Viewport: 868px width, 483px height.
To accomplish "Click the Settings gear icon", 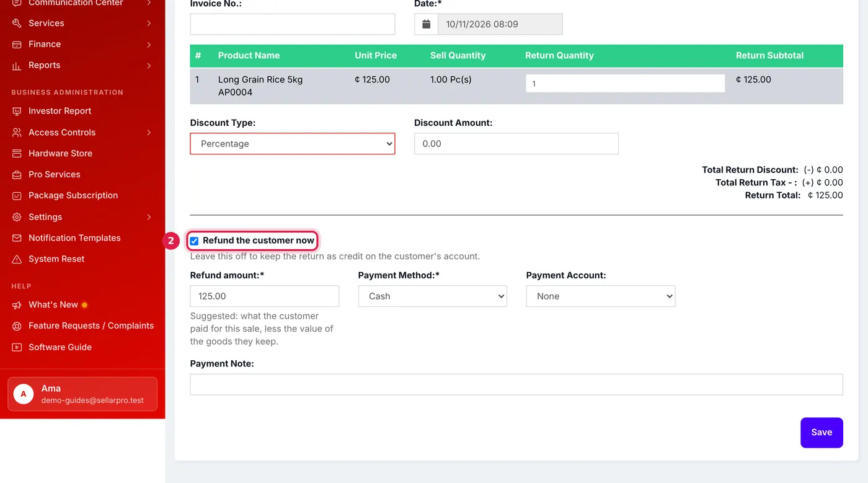I will coord(17,217).
